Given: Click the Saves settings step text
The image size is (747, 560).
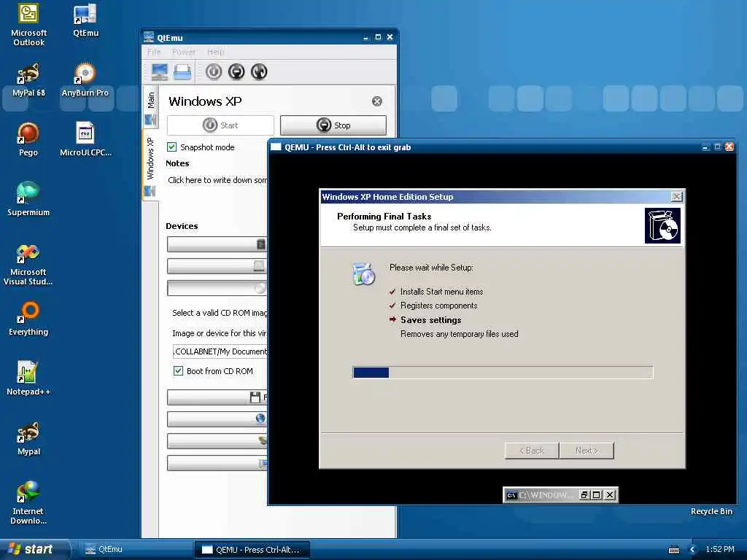Looking at the screenshot, I should [430, 320].
